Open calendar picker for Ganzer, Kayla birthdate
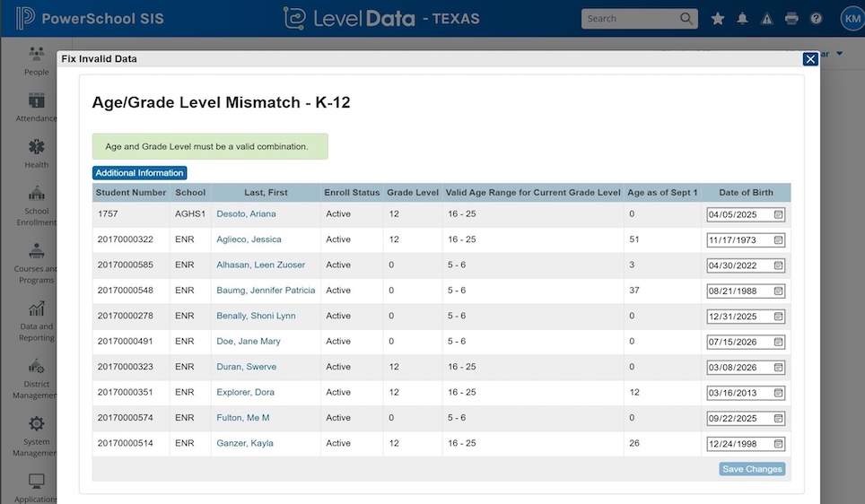865x504 pixels. coord(778,444)
